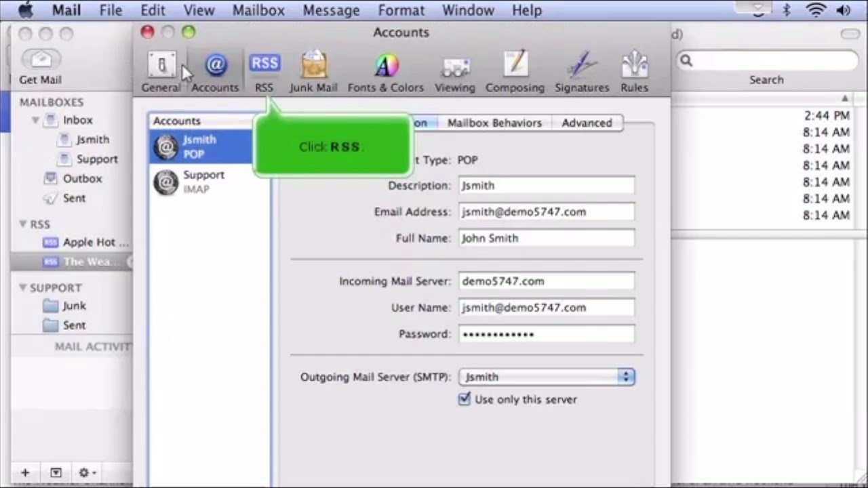Switch to the Advanced tab
This screenshot has height=488, width=868.
pyautogui.click(x=587, y=123)
